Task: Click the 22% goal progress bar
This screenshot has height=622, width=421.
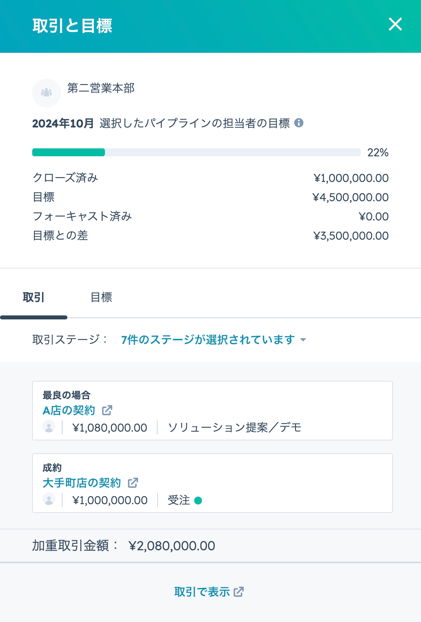Action: point(196,152)
